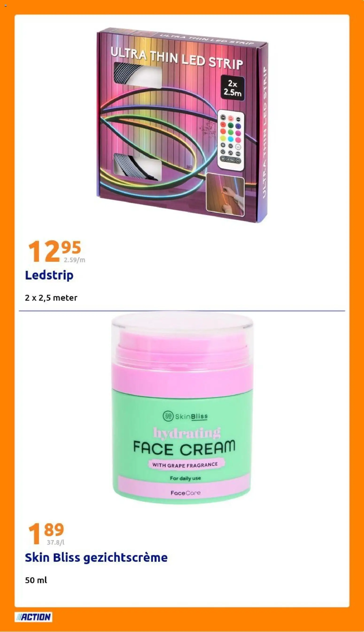Select the 1.89 face cream price
The width and height of the screenshot is (364, 632).
tap(46, 533)
